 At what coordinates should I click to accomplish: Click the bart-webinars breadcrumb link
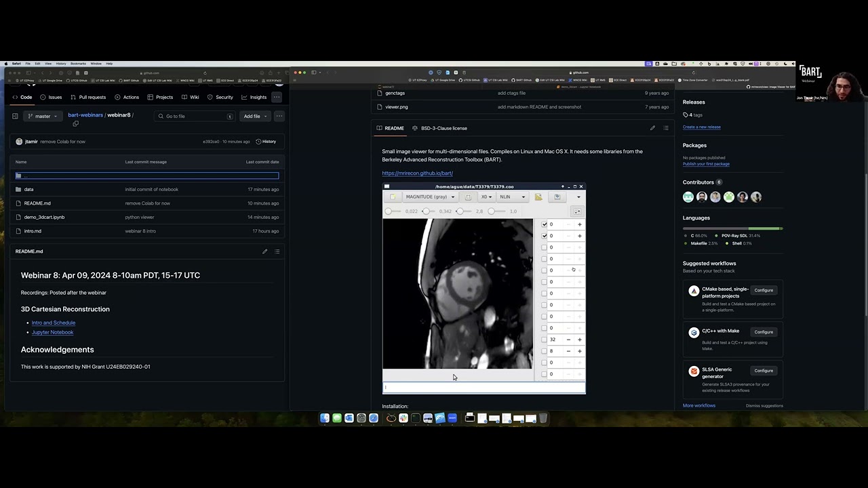click(85, 115)
